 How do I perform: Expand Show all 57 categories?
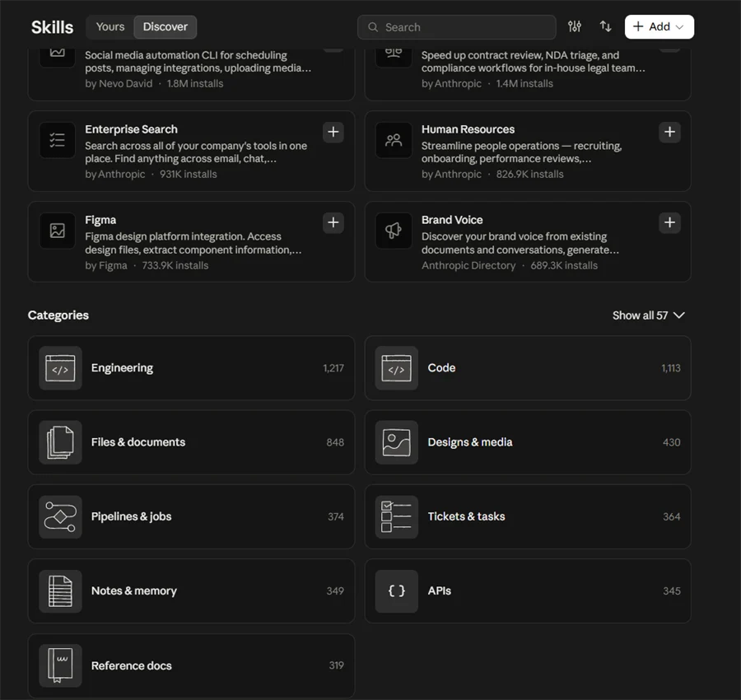(x=649, y=315)
